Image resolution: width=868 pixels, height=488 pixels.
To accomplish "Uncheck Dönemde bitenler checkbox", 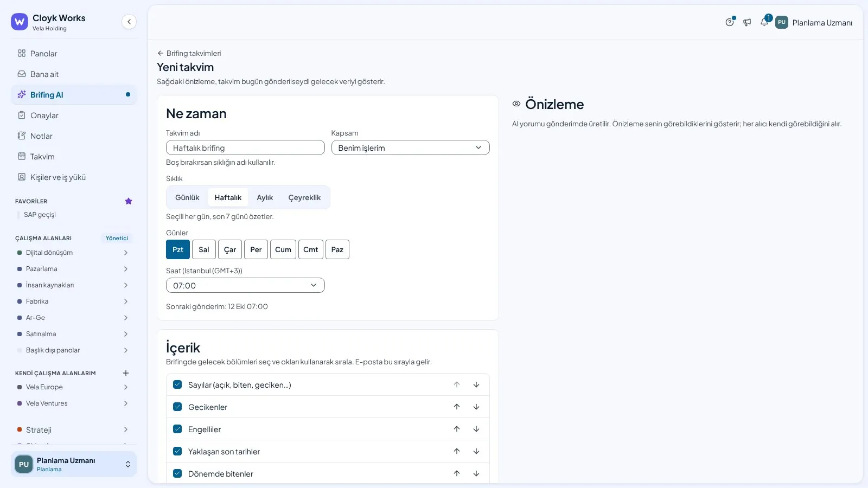I will 177,473.
